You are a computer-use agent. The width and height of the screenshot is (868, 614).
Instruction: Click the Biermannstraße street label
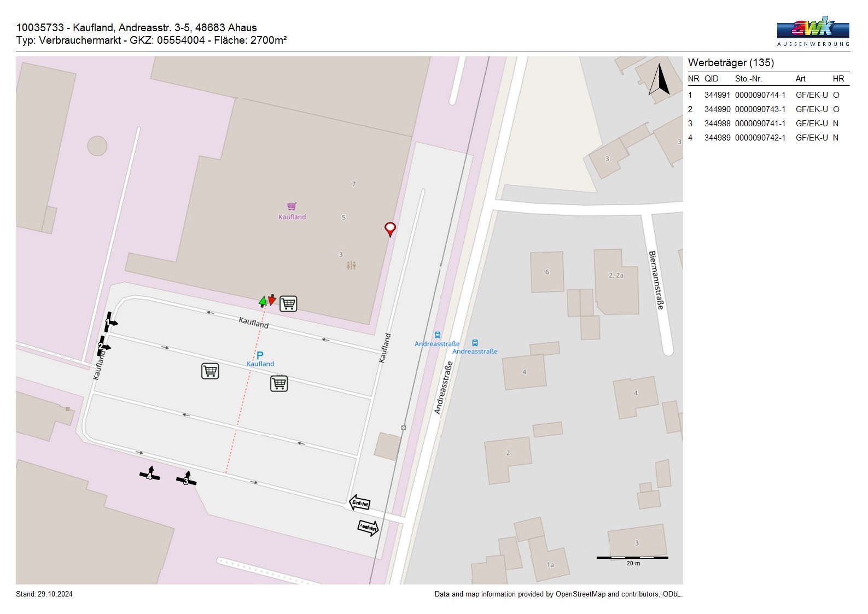[656, 280]
